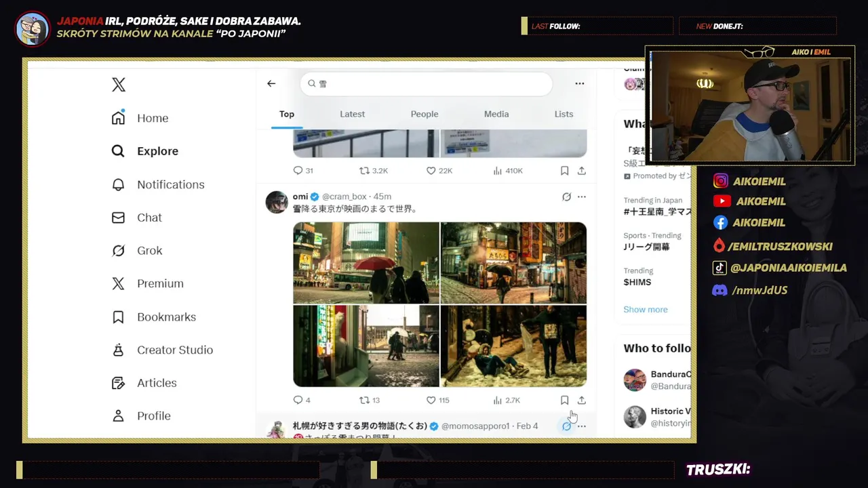Screen dimensions: 868x488
Task: Bookmark the post with 410K views
Action: 564,171
